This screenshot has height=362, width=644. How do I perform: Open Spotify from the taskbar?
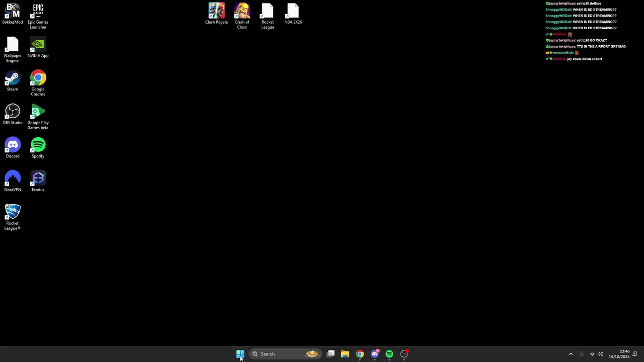coord(389,354)
